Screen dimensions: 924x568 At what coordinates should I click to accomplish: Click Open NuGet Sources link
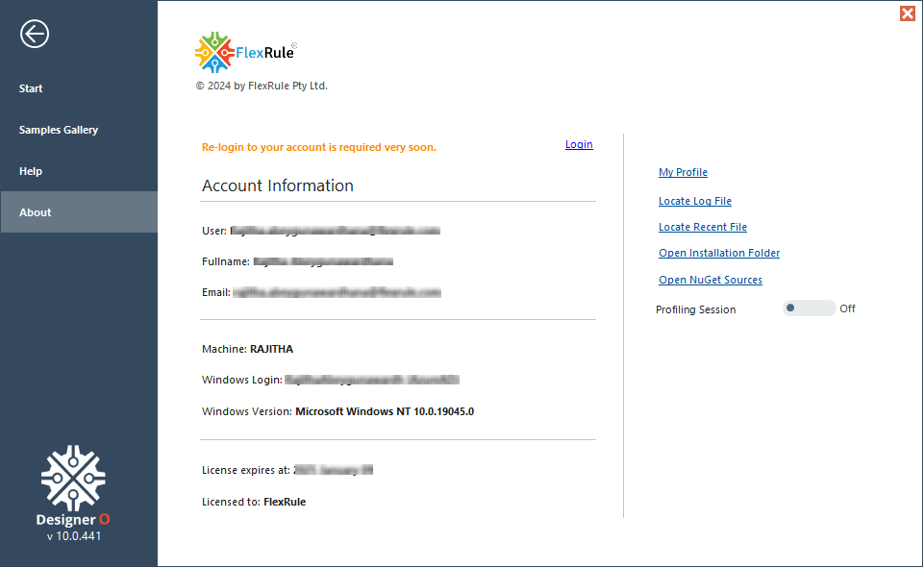click(x=711, y=280)
